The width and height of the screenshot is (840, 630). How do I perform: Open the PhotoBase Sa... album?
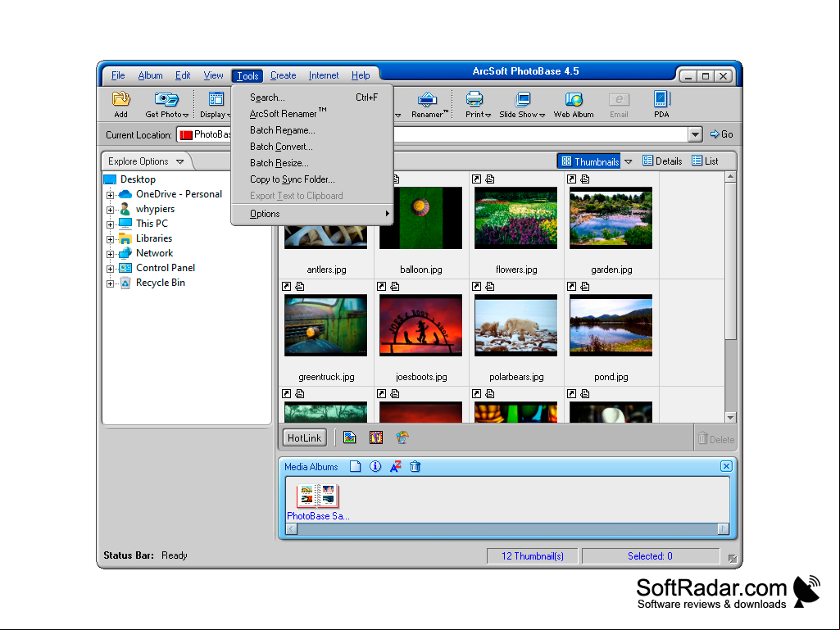[318, 501]
